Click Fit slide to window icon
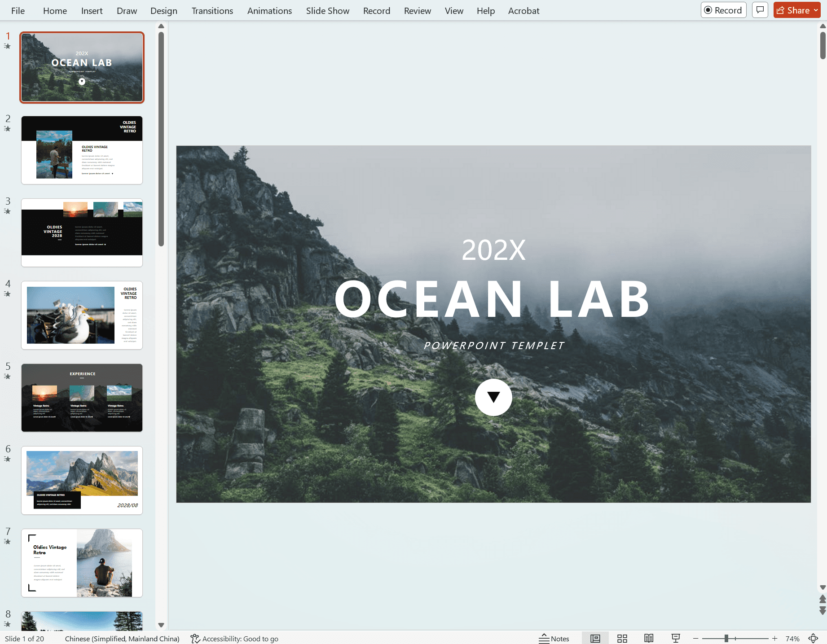Image resolution: width=827 pixels, height=644 pixels. [813, 639]
